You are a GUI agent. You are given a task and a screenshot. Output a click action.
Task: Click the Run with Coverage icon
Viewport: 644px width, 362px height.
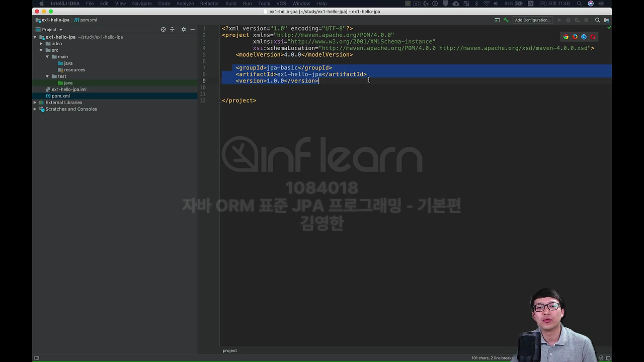click(x=578, y=20)
